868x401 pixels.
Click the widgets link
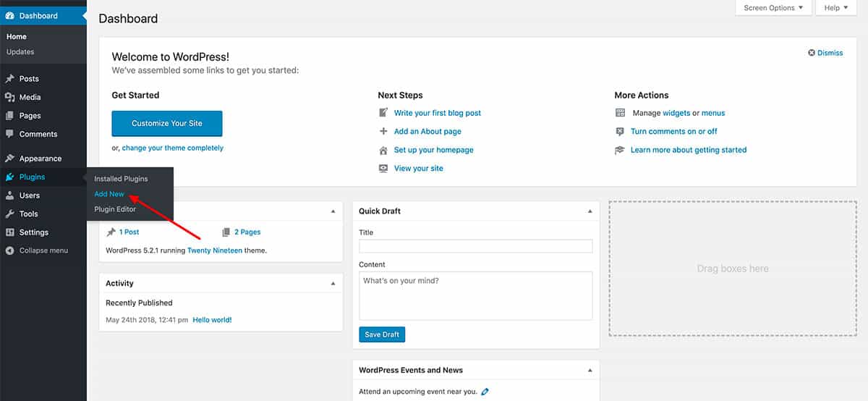click(x=676, y=113)
